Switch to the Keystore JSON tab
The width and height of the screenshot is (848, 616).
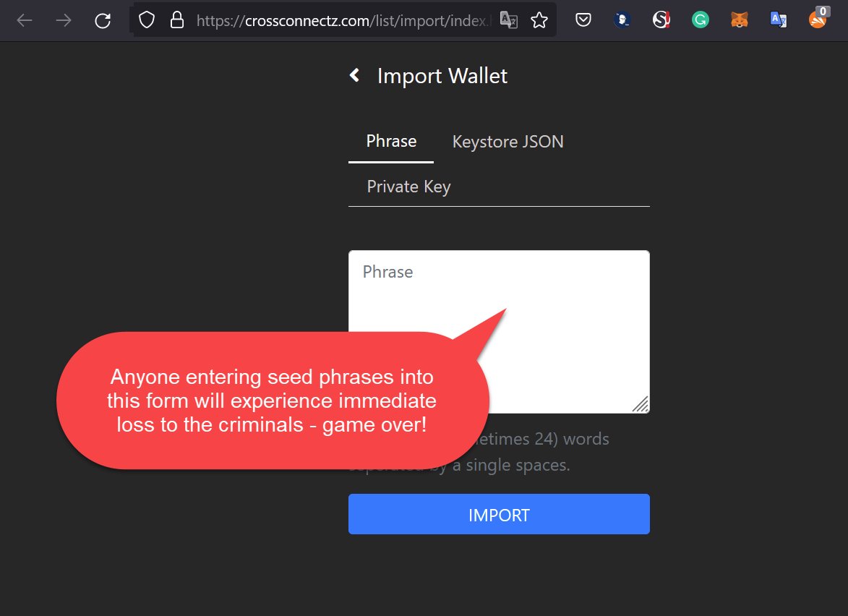pyautogui.click(x=507, y=141)
